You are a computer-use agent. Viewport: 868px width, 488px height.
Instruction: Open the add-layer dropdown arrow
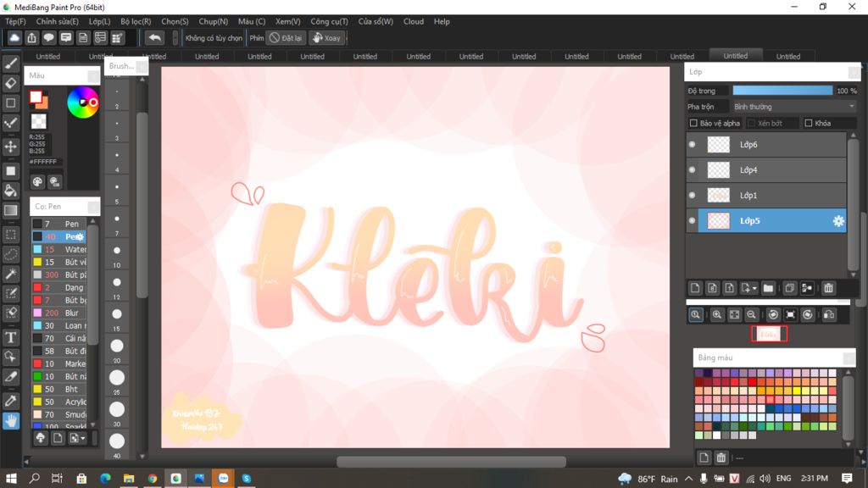click(754, 288)
